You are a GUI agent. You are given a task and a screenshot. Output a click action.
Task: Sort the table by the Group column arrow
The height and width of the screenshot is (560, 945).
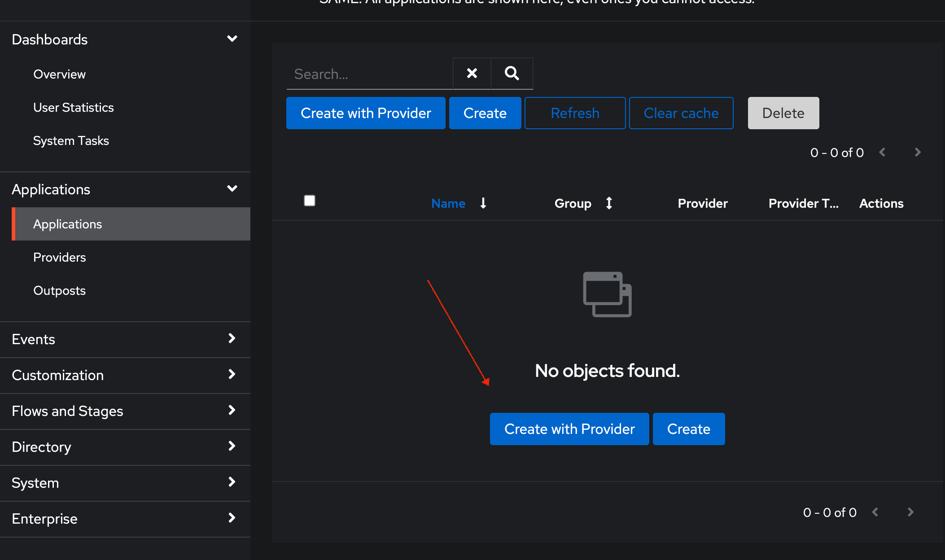(x=609, y=203)
